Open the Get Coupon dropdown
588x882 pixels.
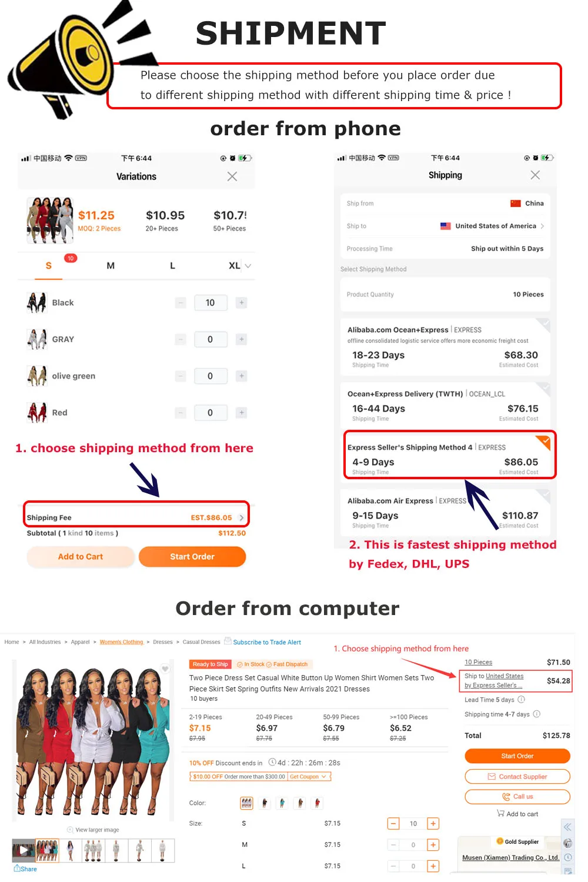coord(308,777)
